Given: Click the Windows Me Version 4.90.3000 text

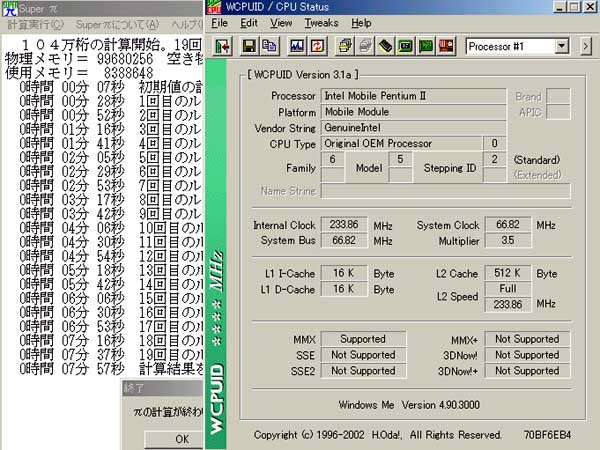Looking at the screenshot, I should pos(409,405).
